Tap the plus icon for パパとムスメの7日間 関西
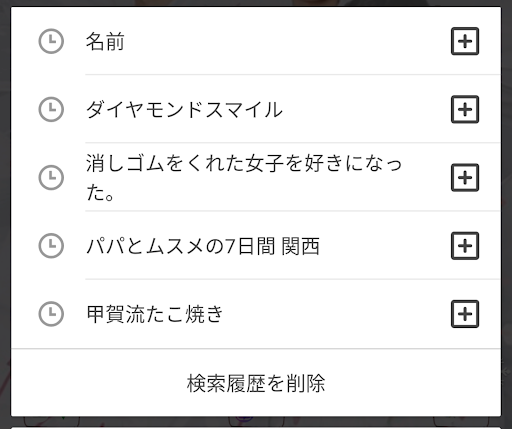This screenshot has height=429, width=512. (x=465, y=246)
